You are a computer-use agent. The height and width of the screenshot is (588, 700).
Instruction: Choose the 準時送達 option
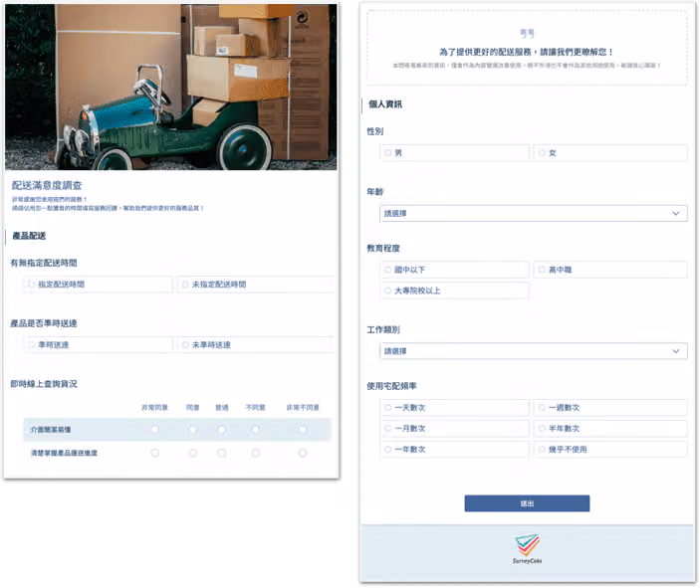pyautogui.click(x=98, y=345)
